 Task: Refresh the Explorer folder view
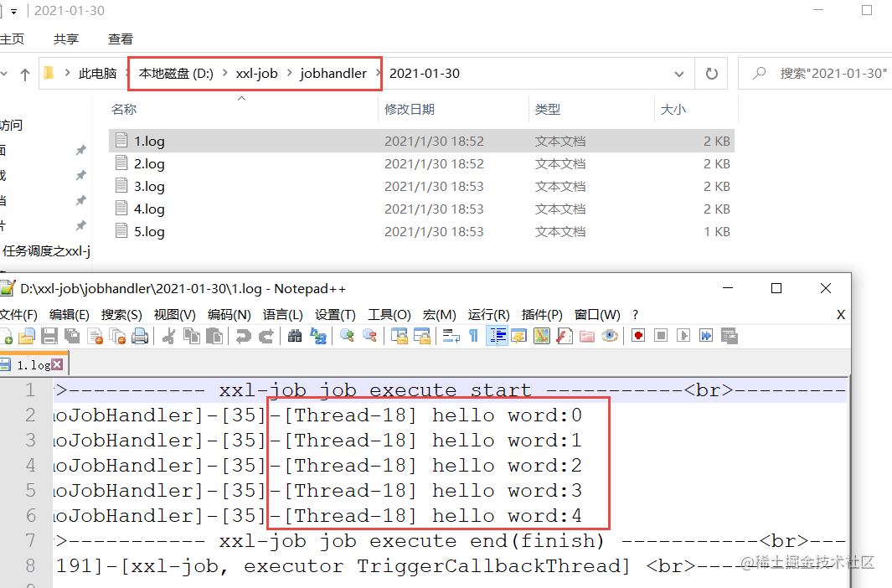point(711,74)
